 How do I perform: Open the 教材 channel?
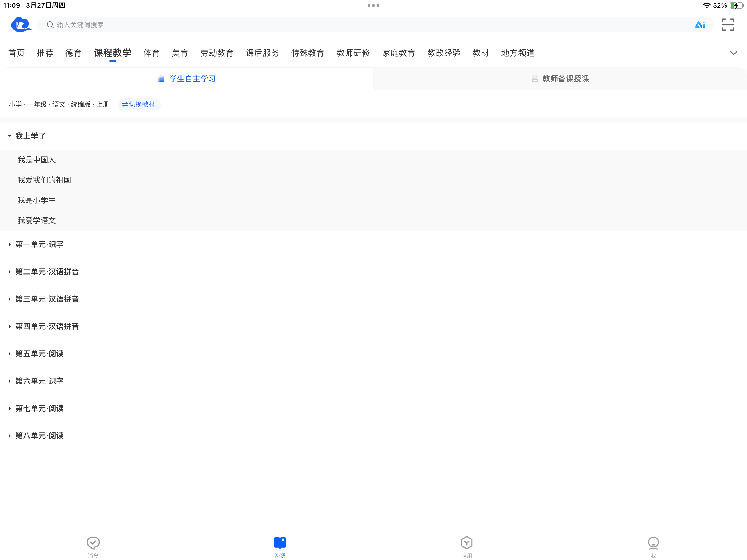(x=481, y=53)
